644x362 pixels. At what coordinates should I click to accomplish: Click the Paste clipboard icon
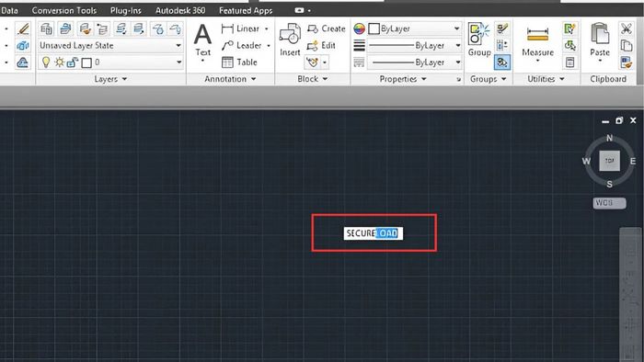[600, 40]
